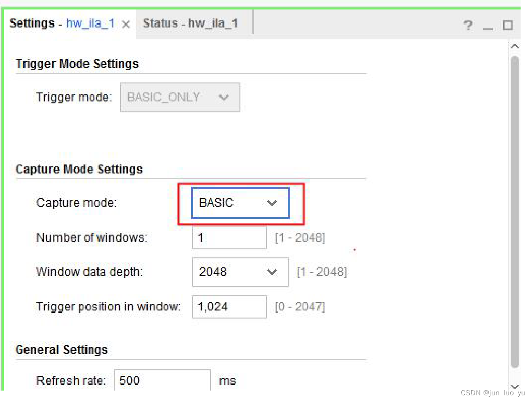Select the Settings - hw_ila_1 tab

pyautogui.click(x=62, y=24)
